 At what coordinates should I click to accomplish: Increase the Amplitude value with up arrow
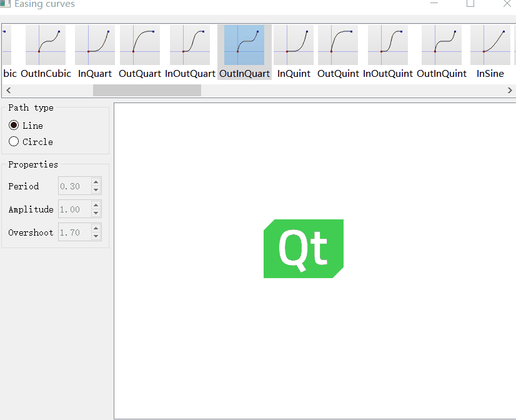(x=96, y=205)
